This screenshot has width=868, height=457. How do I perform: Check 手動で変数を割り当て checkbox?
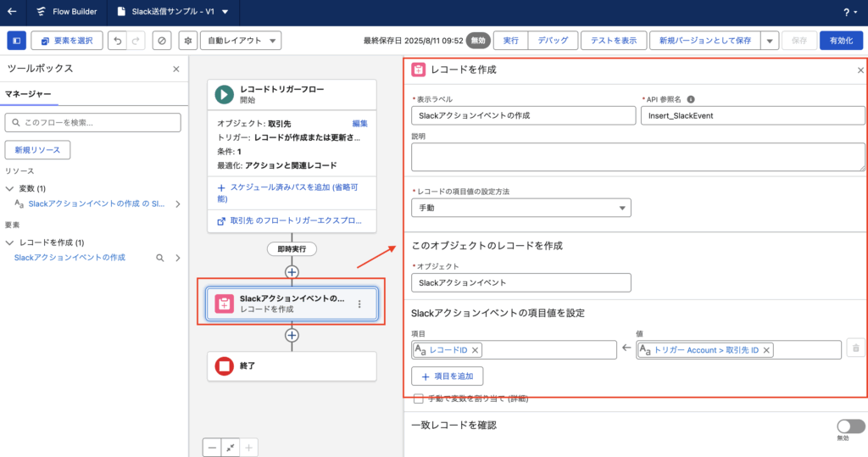coord(418,398)
